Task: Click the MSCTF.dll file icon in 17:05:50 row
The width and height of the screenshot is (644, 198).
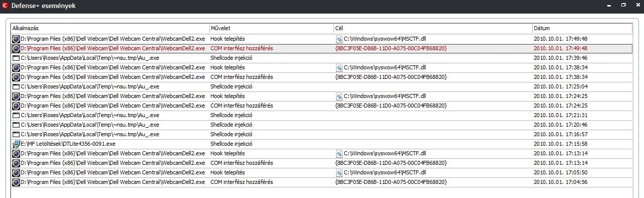Action: [339, 172]
